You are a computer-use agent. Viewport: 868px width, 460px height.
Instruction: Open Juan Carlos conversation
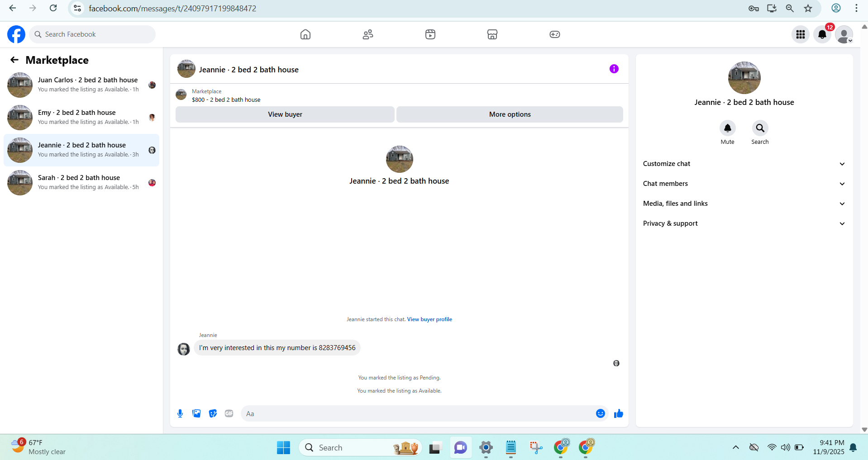[81, 85]
